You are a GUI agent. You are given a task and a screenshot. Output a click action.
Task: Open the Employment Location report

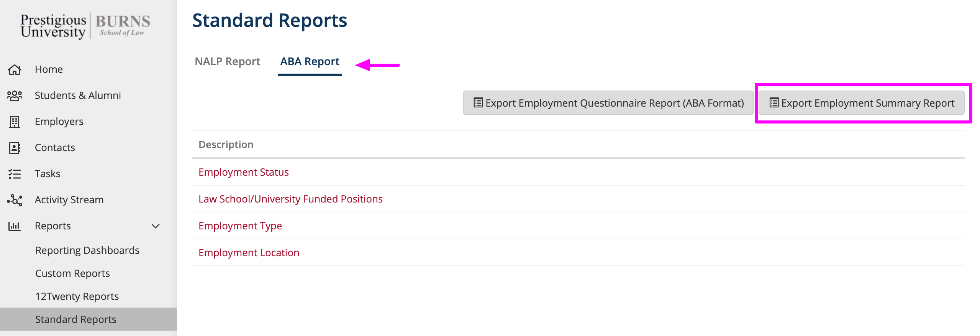pos(249,253)
